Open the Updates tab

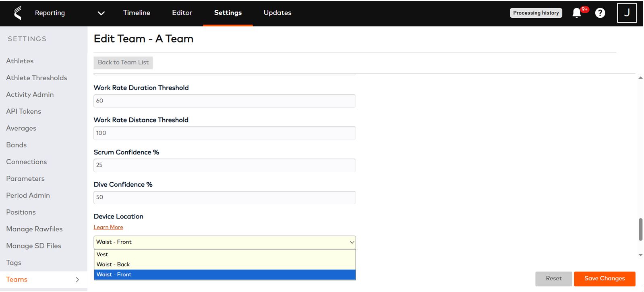[277, 13]
